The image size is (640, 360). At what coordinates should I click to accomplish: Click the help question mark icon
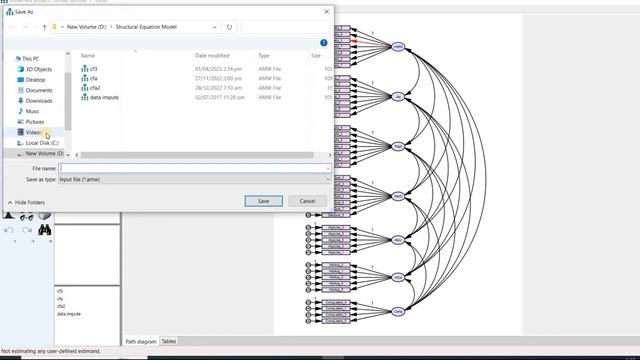coord(324,43)
